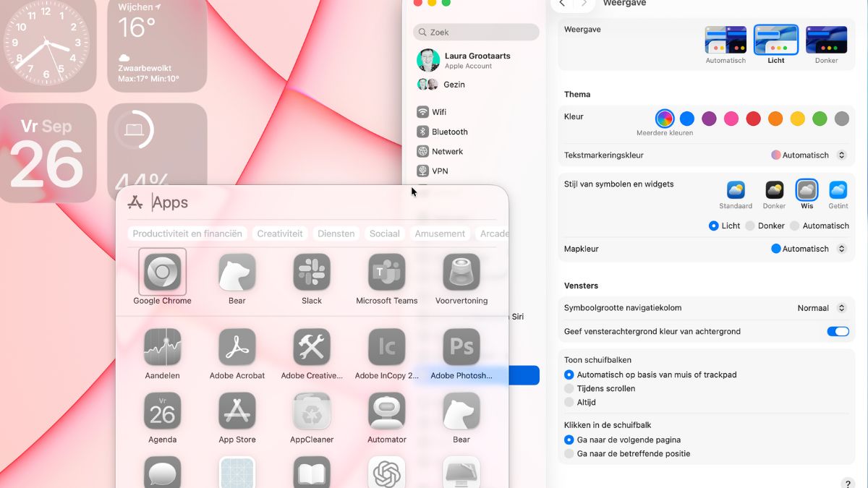Screen dimensions: 868x488
Task: Open Google Chrome from Apps launcher
Action: pyautogui.click(x=162, y=273)
